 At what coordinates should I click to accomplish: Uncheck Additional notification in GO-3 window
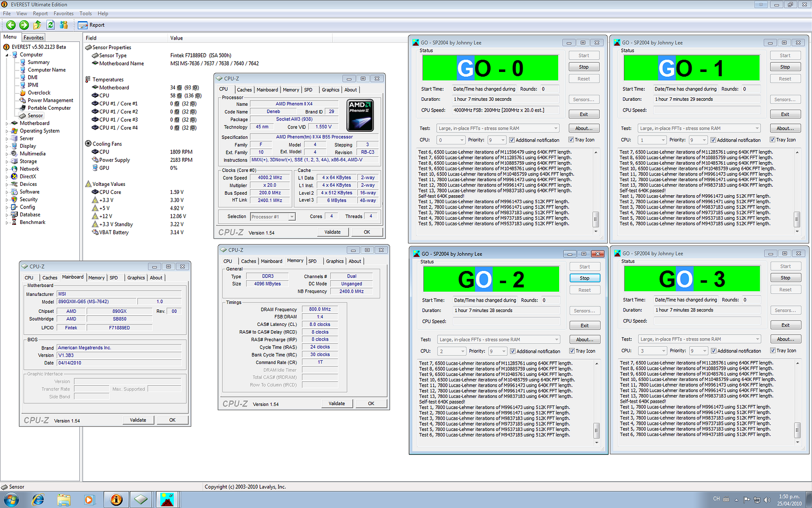click(x=714, y=350)
